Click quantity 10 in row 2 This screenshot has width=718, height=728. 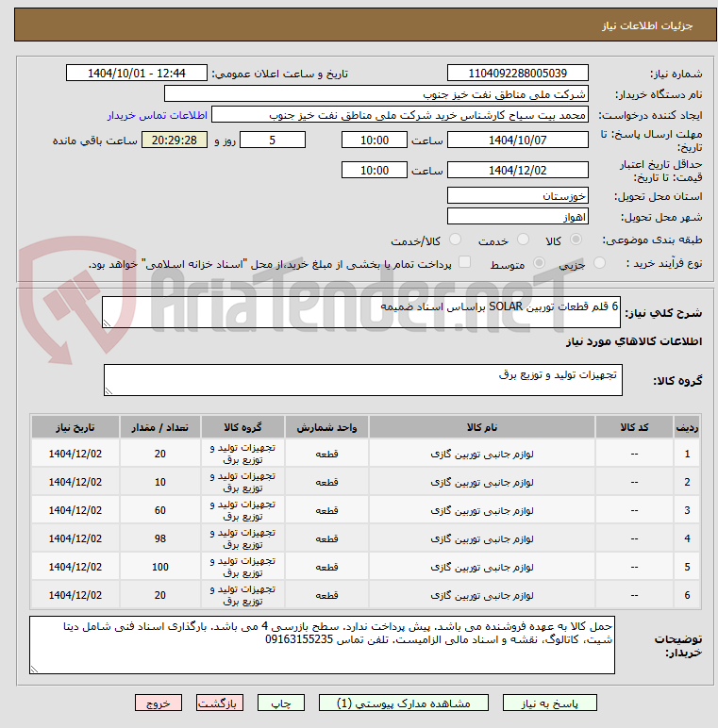coord(160,482)
